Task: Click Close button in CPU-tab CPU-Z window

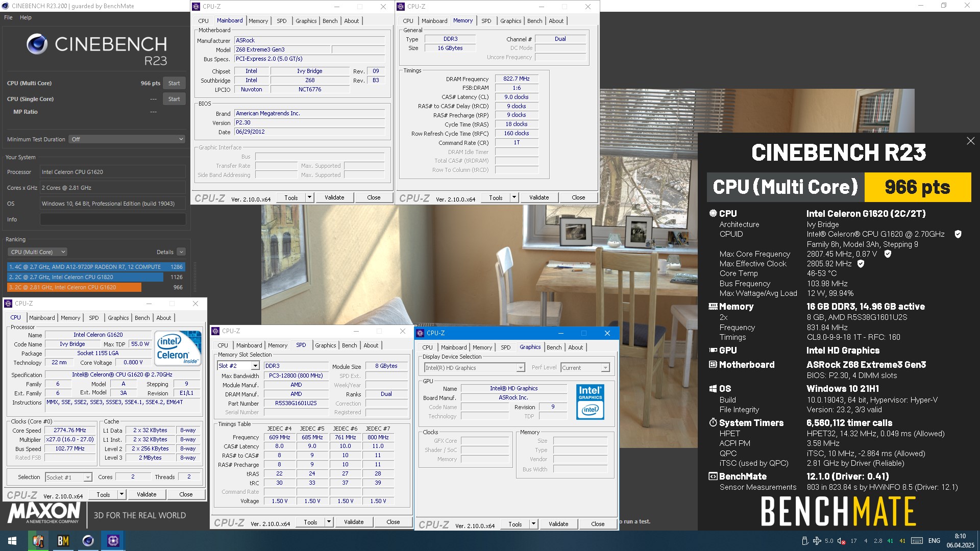Action: [186, 494]
